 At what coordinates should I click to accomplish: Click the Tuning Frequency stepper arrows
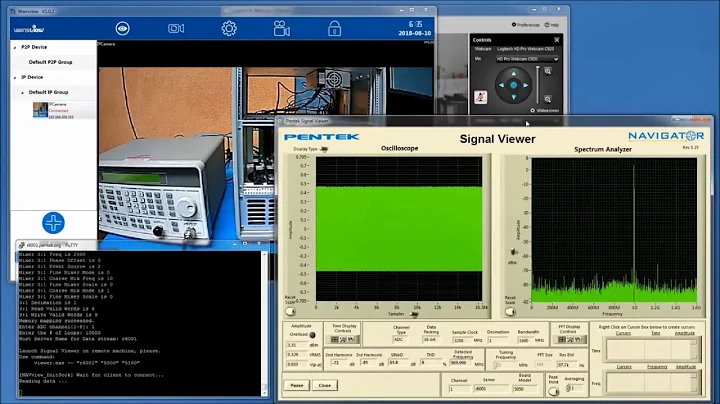pos(496,365)
